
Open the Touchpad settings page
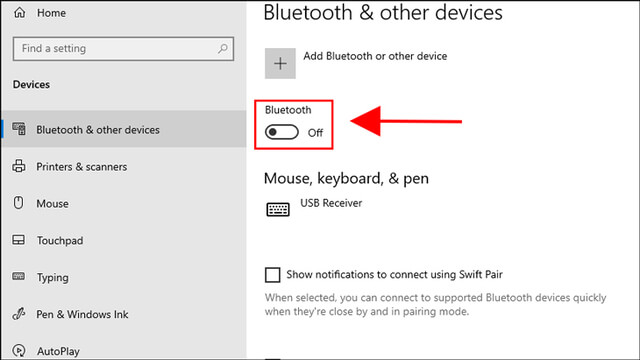(60, 240)
